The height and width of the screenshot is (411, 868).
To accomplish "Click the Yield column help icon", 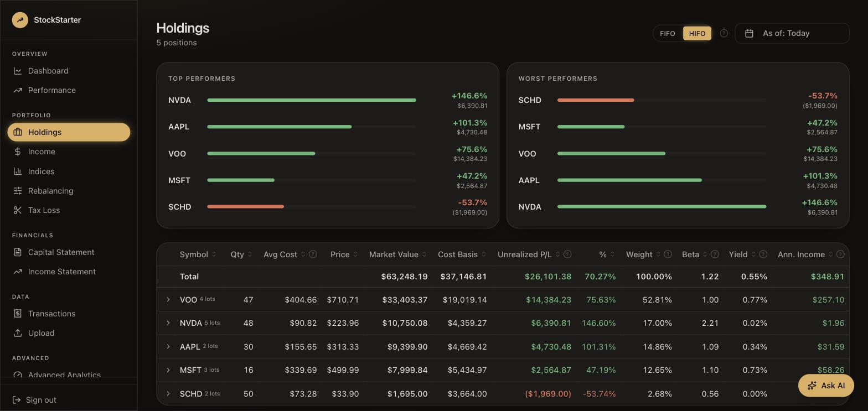I will [763, 254].
